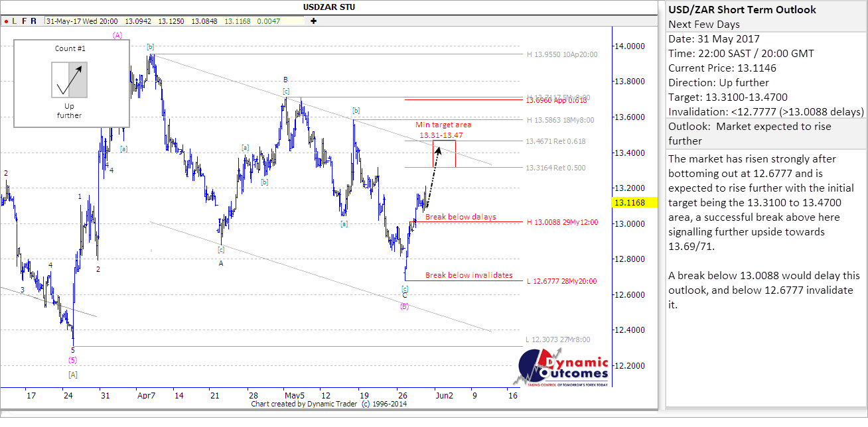This screenshot has width=868, height=427.
Task: Click the 13.4671 Ret 0.618 retracement label
Action: click(555, 142)
